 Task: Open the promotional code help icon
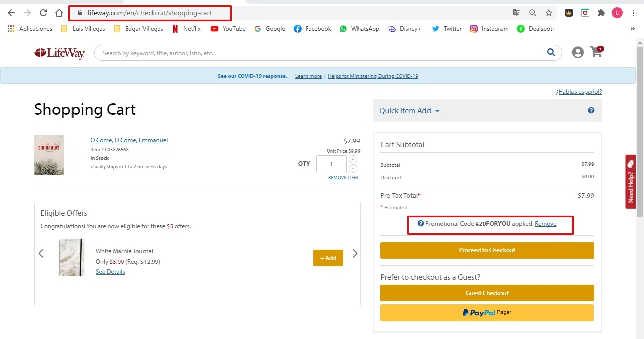421,224
